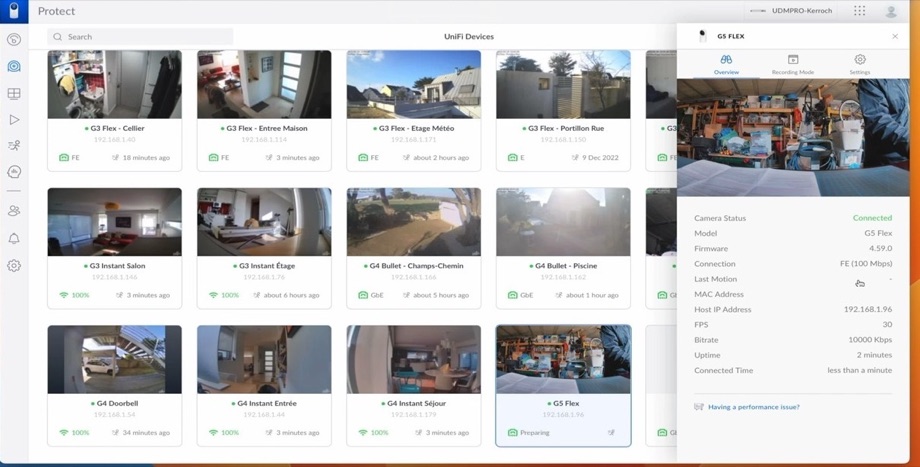
Task: Open the Playback triangle icon in the sidebar
Action: click(x=14, y=120)
